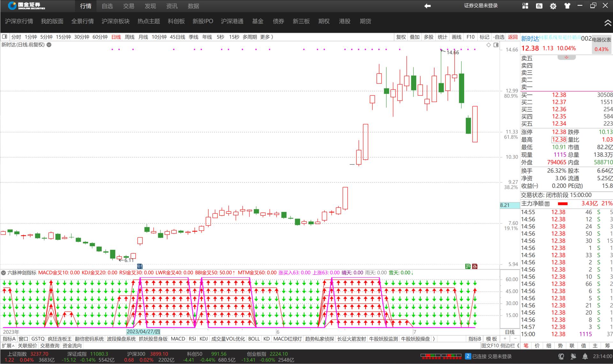Switch to the BOLL indicator tab
Viewport: 613px width, 364px height.
click(254, 339)
